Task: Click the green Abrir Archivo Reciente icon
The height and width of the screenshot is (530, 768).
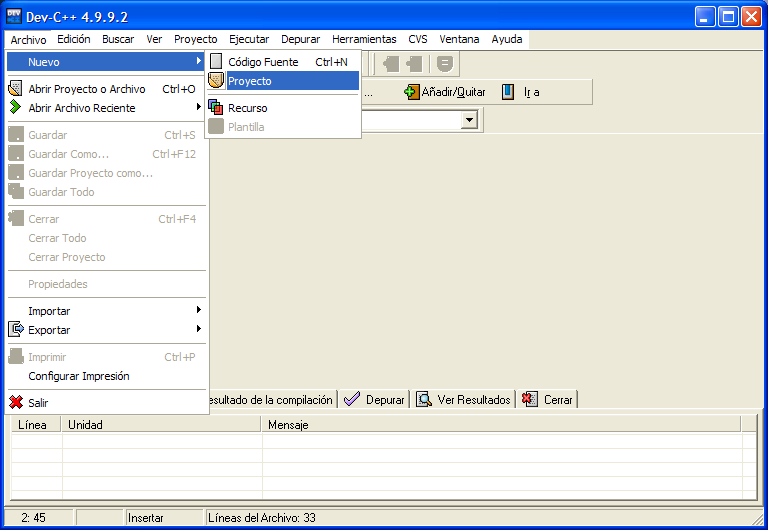Action: pos(16,107)
